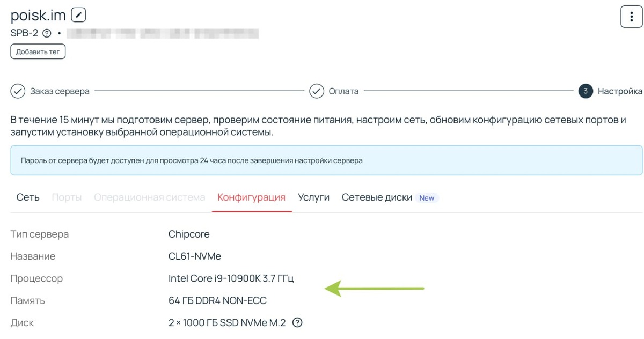Image resolution: width=644 pixels, height=339 pixels.
Task: Click the help icon beside disk specification
Action: point(298,323)
